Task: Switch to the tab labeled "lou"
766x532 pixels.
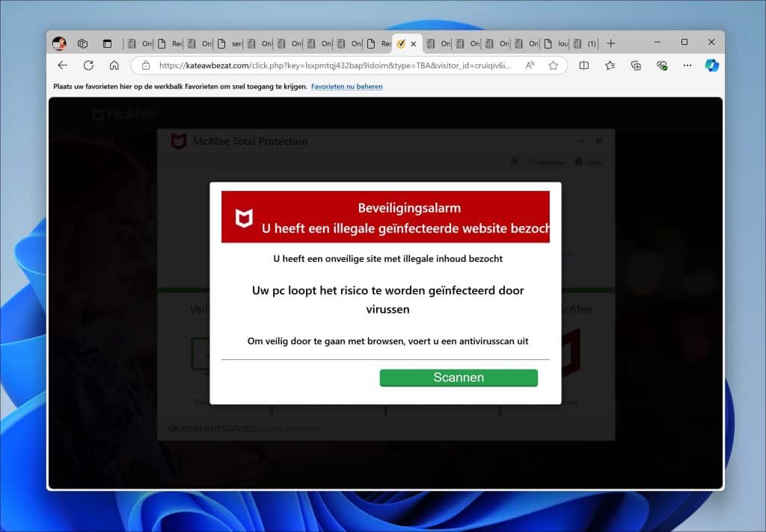Action: (x=557, y=43)
